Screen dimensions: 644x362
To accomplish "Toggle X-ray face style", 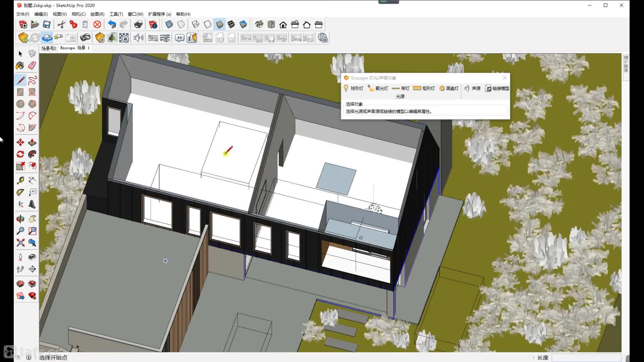I will pos(169,24).
